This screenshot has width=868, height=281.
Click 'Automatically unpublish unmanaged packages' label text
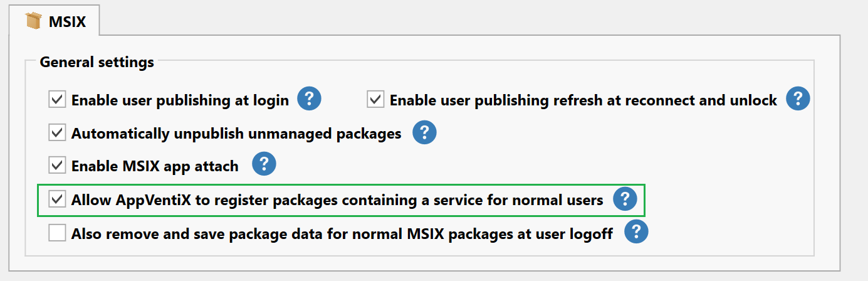[x=236, y=134]
